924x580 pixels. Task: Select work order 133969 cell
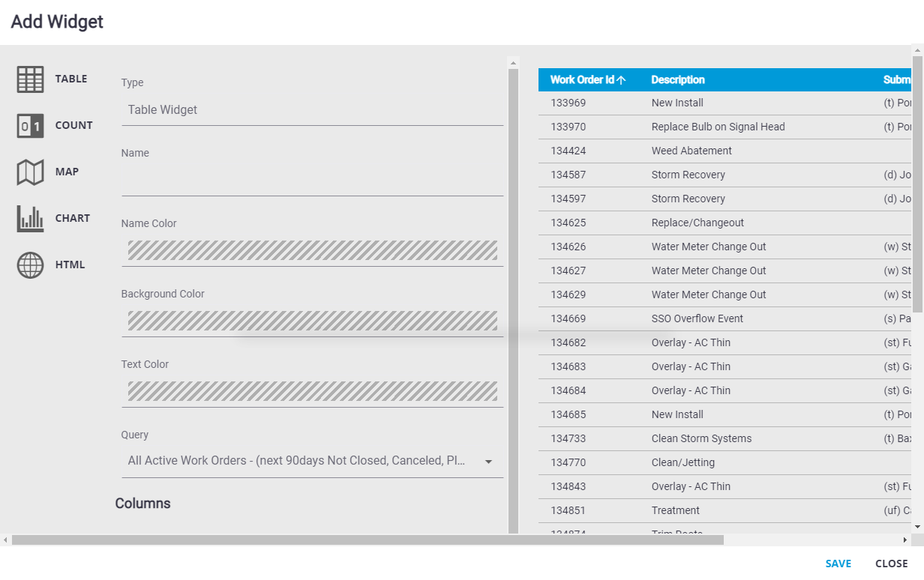click(x=568, y=103)
